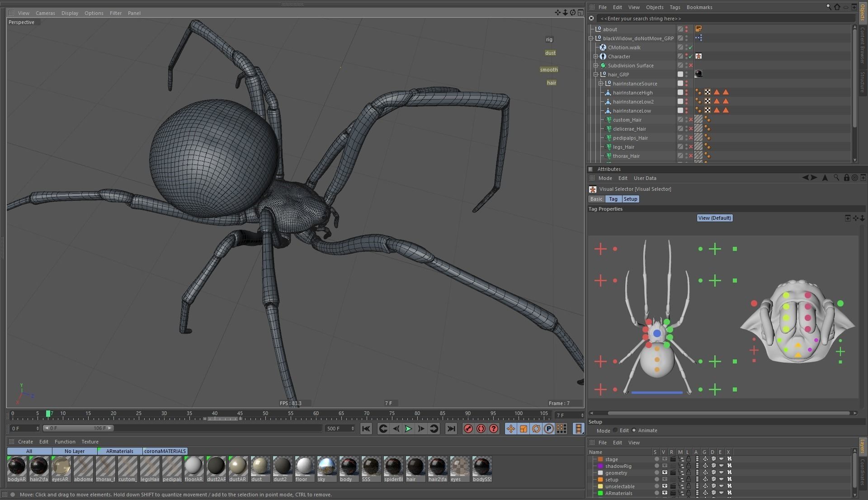Collapse the blackWidow_doNotMove_GRP hierarchy
The image size is (868, 500).
[x=591, y=38]
